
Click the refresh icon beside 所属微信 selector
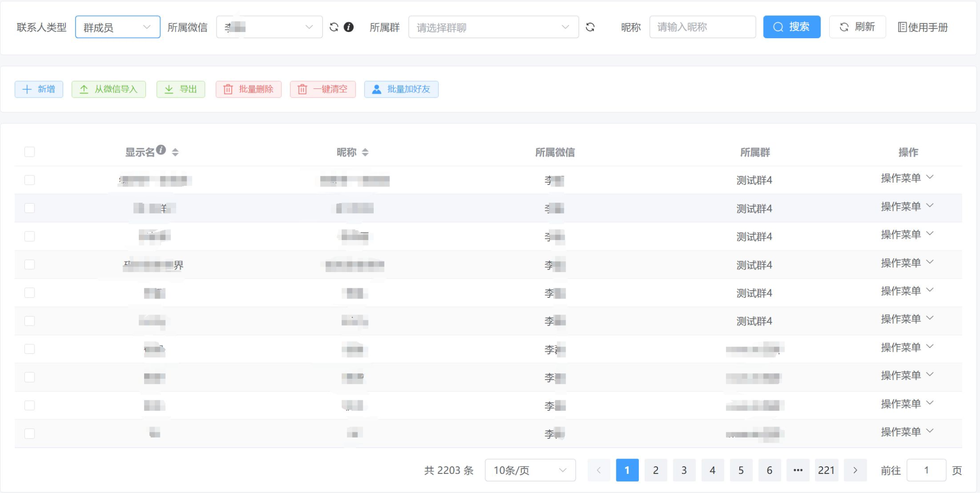click(334, 27)
